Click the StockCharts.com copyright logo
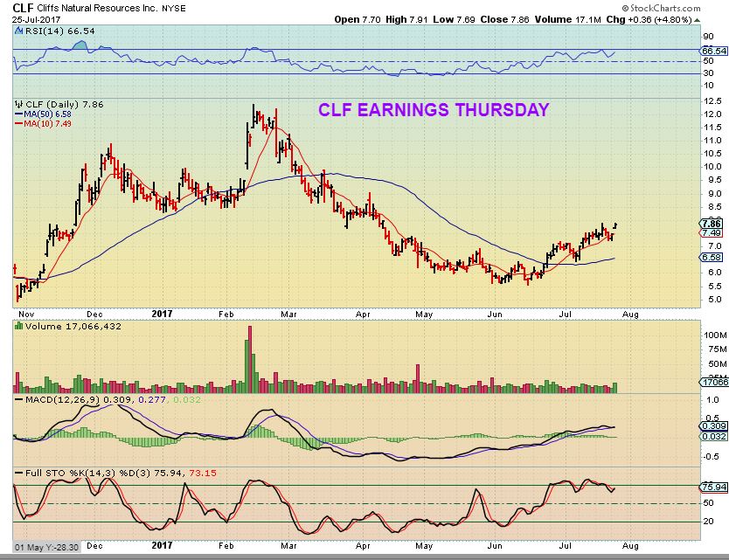Viewport: 729px width, 560px height. [661, 8]
